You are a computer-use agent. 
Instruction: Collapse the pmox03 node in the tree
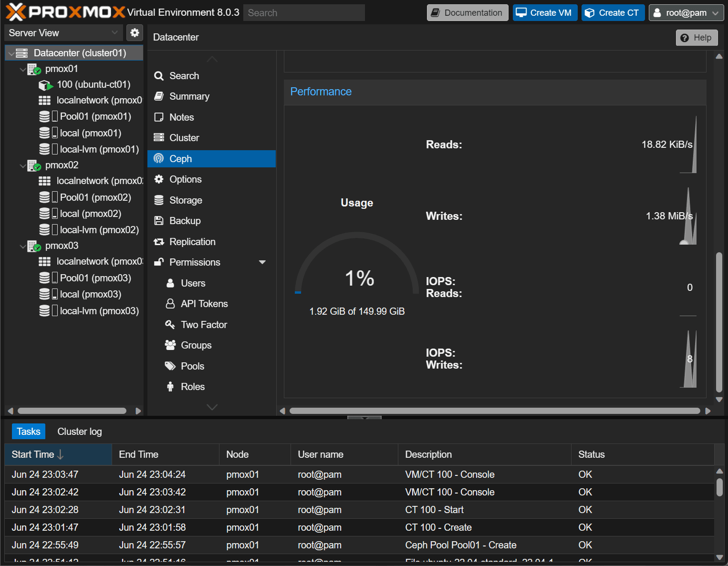pos(22,247)
